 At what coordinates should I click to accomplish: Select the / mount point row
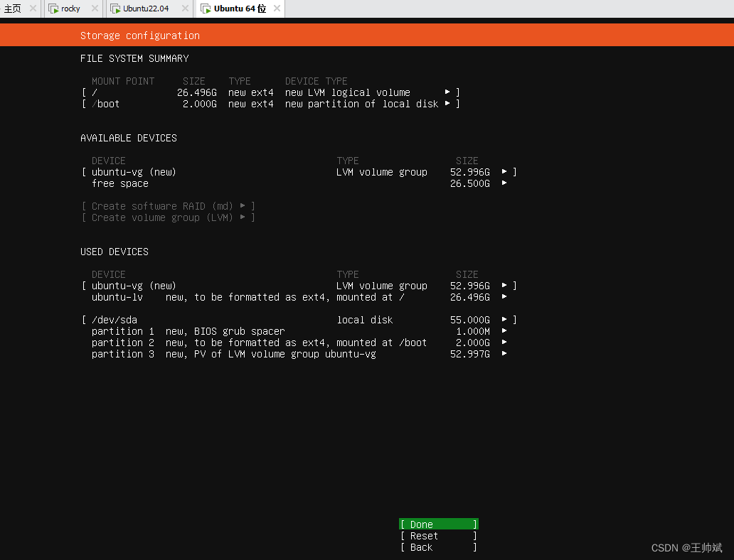[270, 92]
